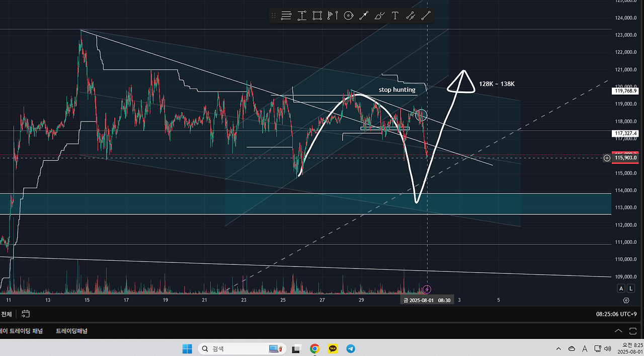
Task: Select the 전체 time range
Action: [x=7, y=314]
